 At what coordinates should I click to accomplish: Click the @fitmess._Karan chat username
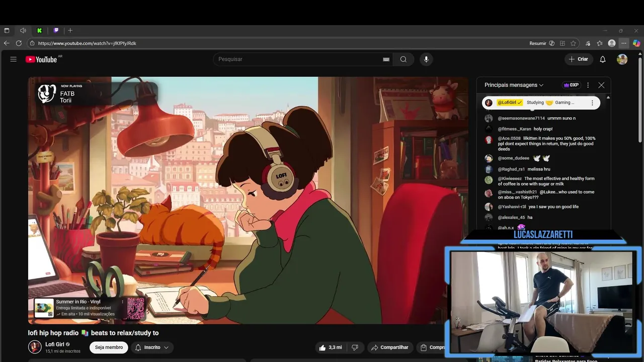click(x=514, y=129)
